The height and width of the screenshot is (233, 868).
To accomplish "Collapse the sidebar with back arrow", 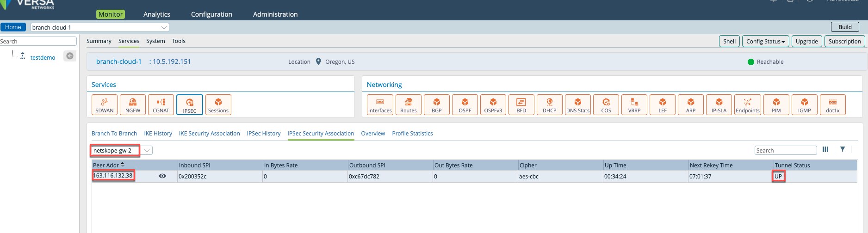I will (70, 56).
